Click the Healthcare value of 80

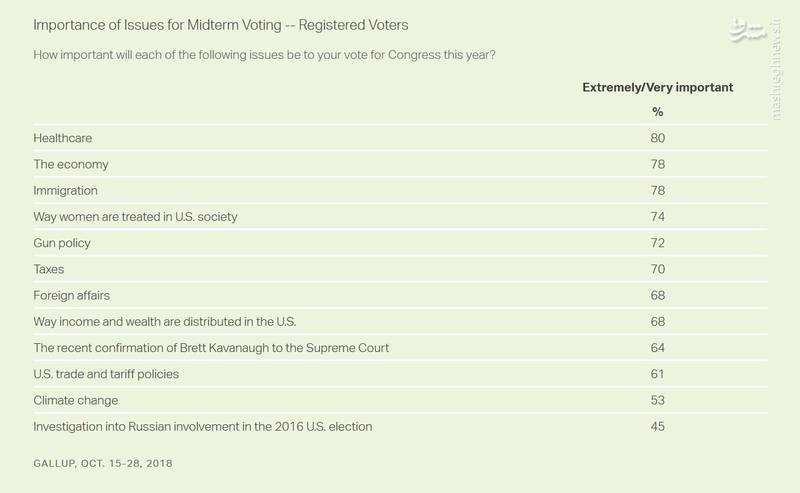[657, 138]
